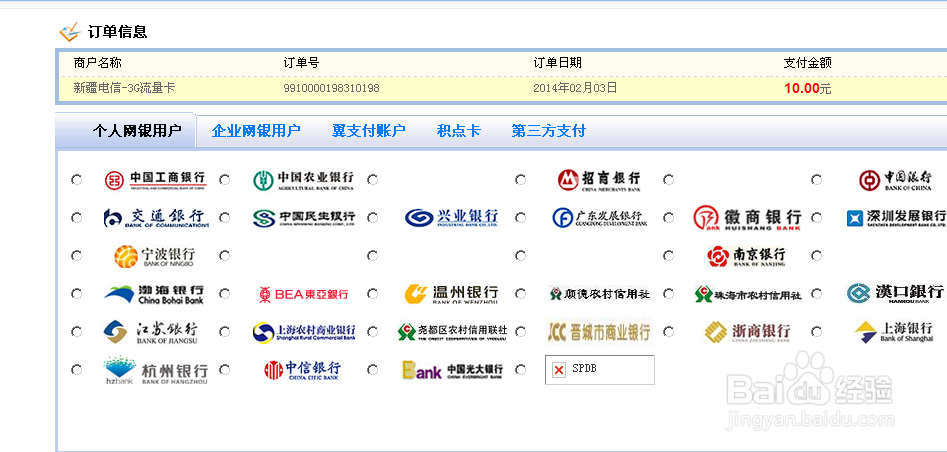Click the 宁波银行 logo
Image resolution: width=947 pixels, height=452 pixels.
pos(155,256)
